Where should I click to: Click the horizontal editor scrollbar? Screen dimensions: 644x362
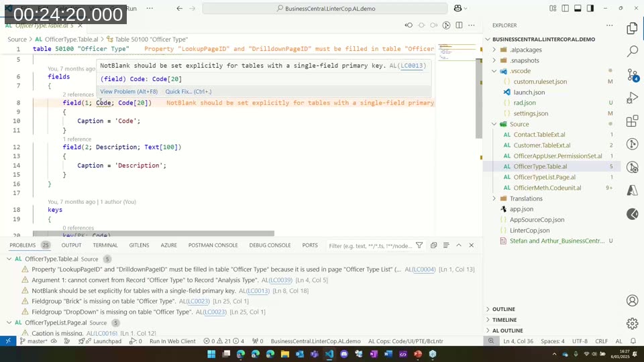(x=154, y=233)
